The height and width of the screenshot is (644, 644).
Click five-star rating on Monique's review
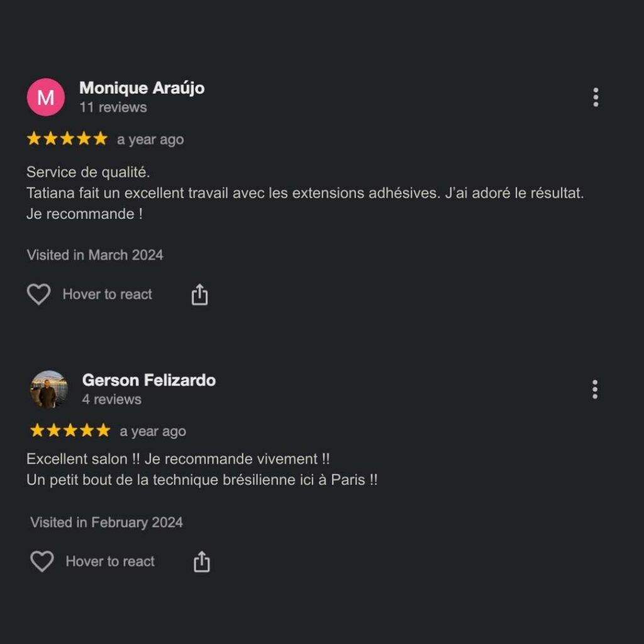tap(67, 139)
